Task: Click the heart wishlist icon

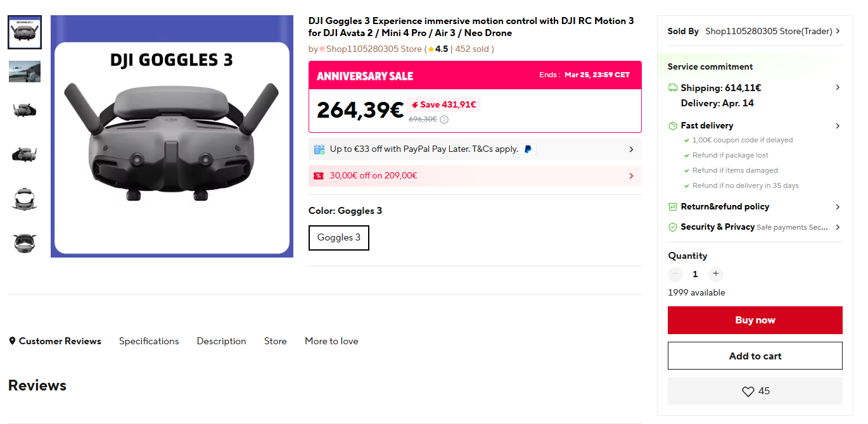Action: [x=748, y=392]
